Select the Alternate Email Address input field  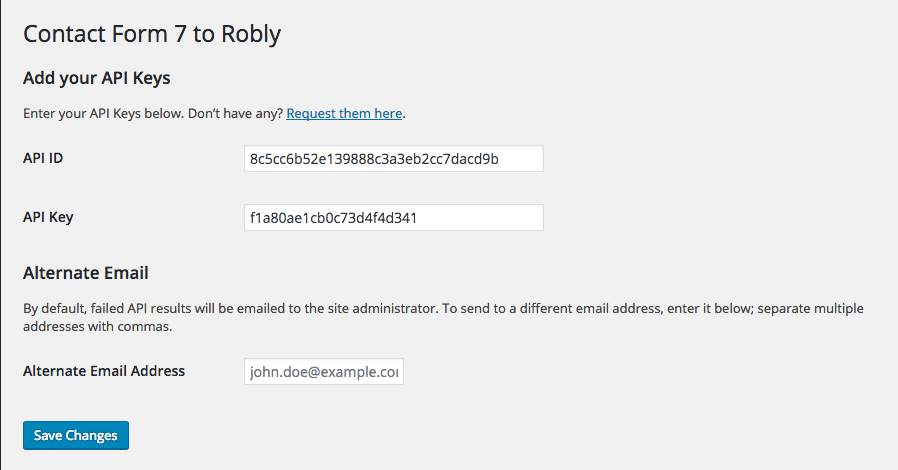pos(324,372)
